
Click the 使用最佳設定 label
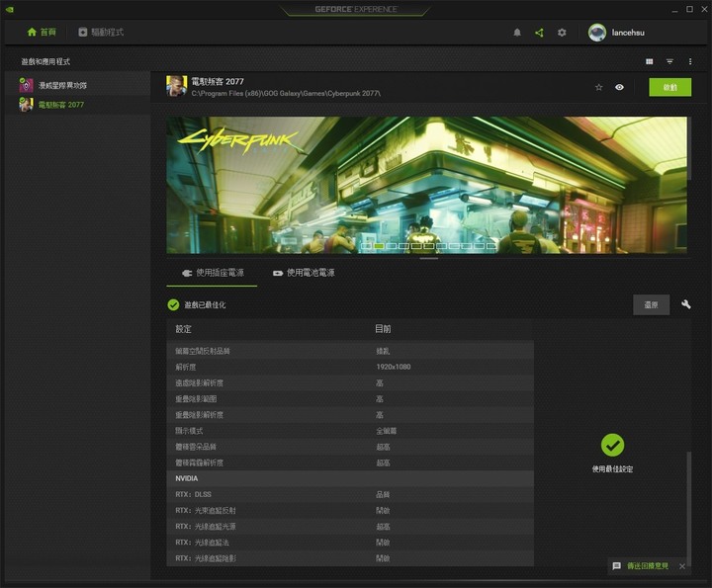[x=612, y=469]
